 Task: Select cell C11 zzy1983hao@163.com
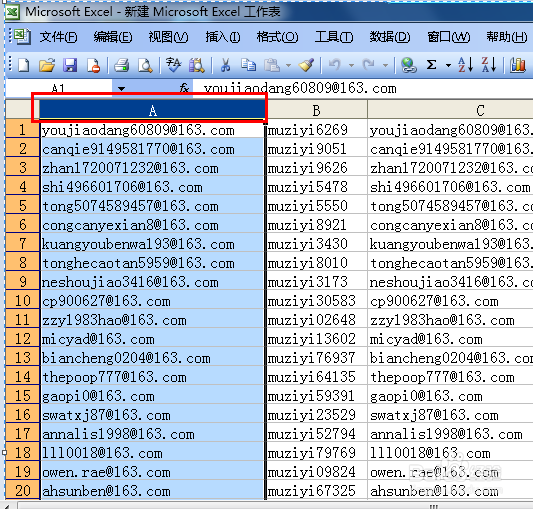pyautogui.click(x=450, y=320)
